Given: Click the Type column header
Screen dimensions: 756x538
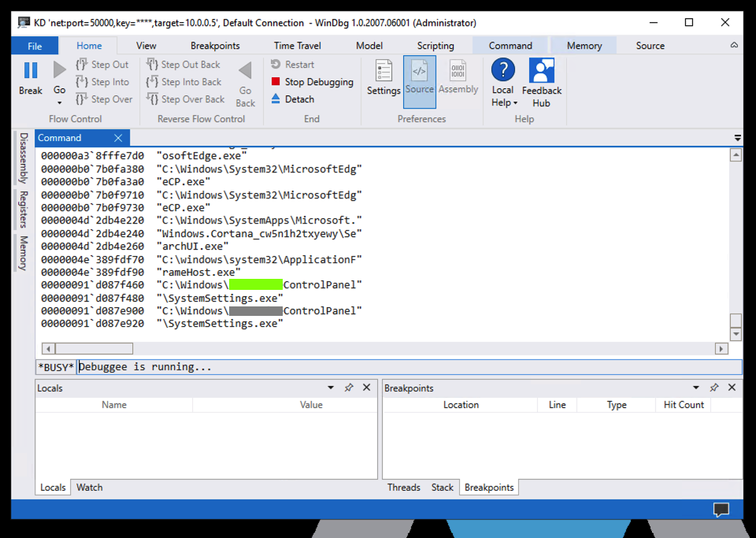Looking at the screenshot, I should pyautogui.click(x=616, y=405).
